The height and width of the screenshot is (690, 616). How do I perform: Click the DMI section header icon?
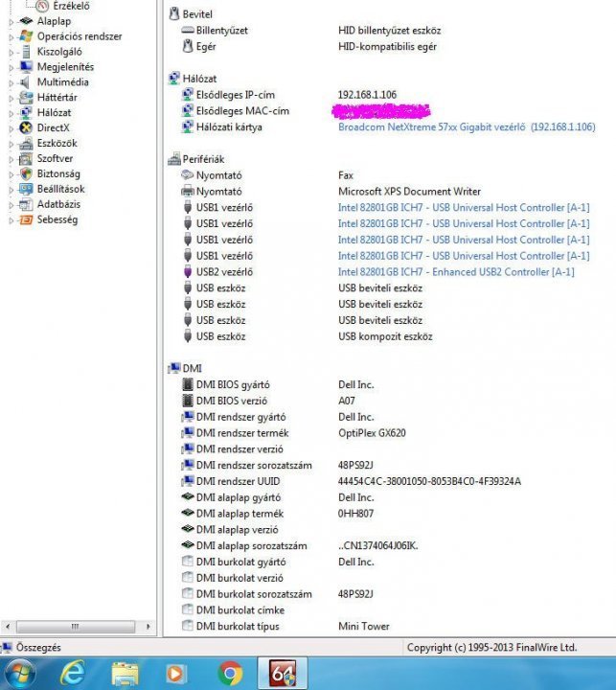[x=174, y=368]
